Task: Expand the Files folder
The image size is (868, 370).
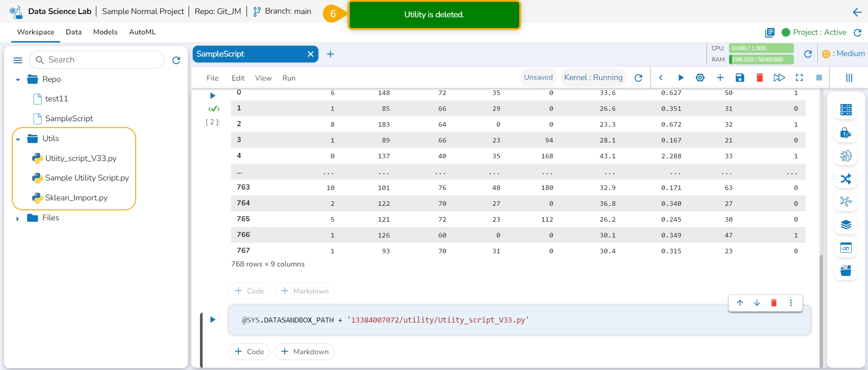Action: 18,218
